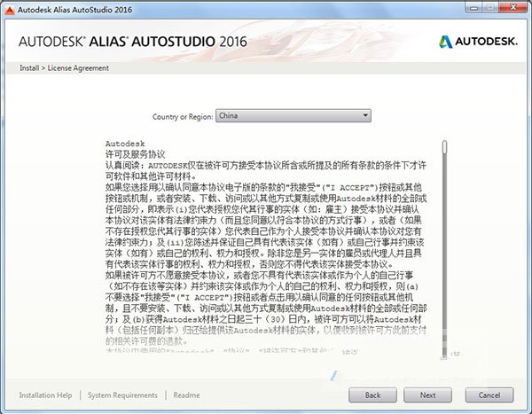Click the Autodesk title bar app icon

click(10, 10)
